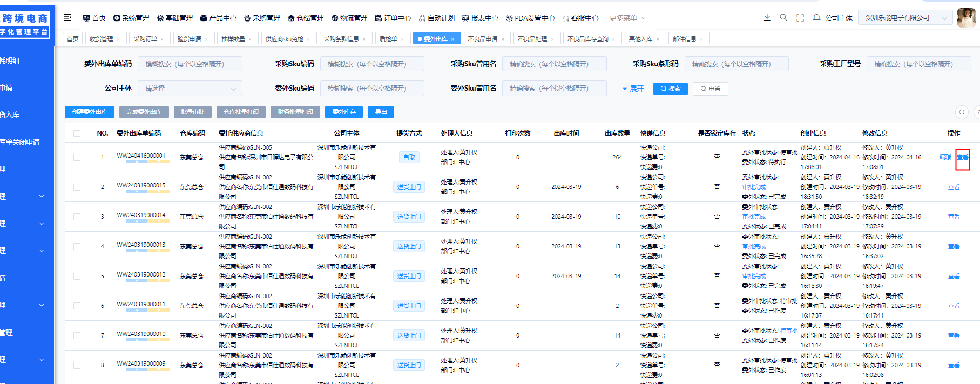The image size is (980, 384).
Task: Click the download icon in top bar
Action: pos(767,18)
